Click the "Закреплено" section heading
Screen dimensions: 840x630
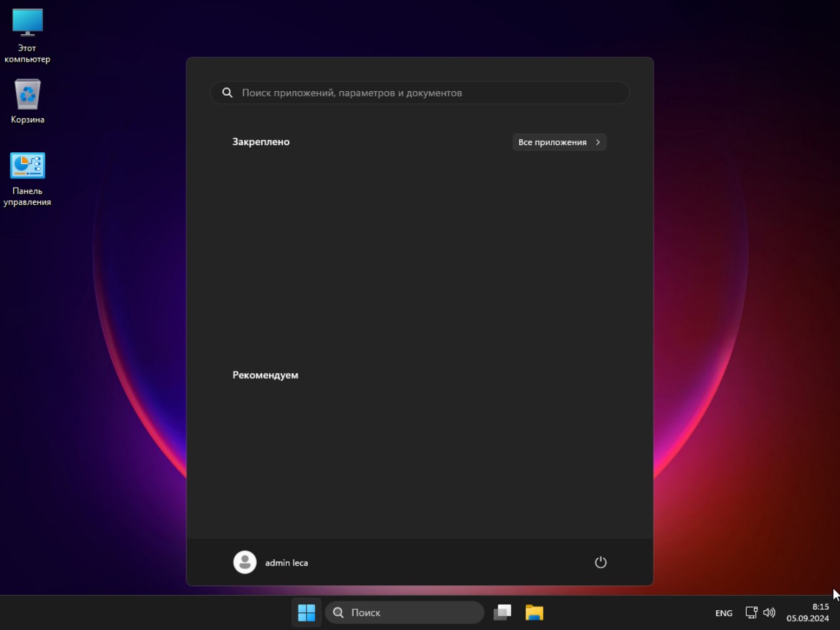261,142
